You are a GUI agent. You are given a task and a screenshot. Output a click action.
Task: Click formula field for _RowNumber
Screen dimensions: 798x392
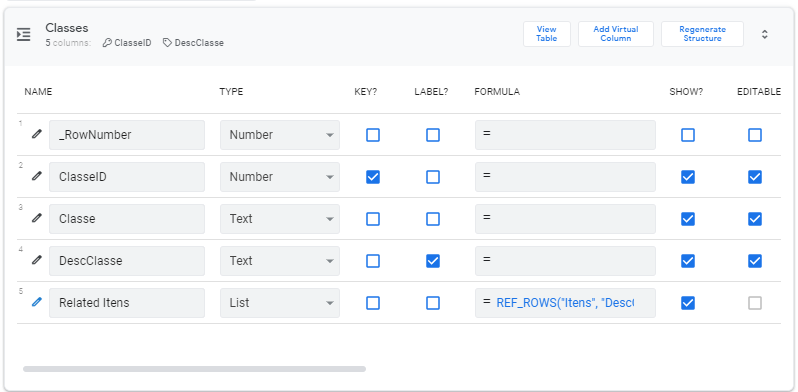(x=565, y=135)
